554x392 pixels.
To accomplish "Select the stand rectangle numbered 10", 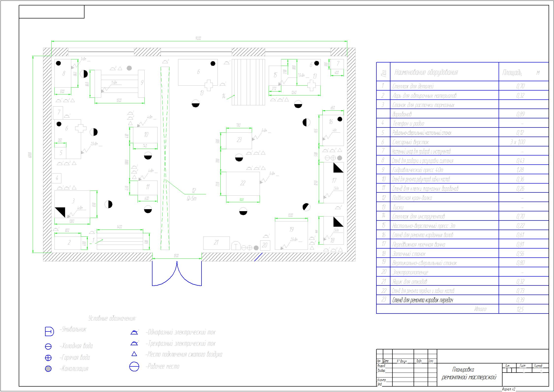I will pyautogui.click(x=145, y=135).
